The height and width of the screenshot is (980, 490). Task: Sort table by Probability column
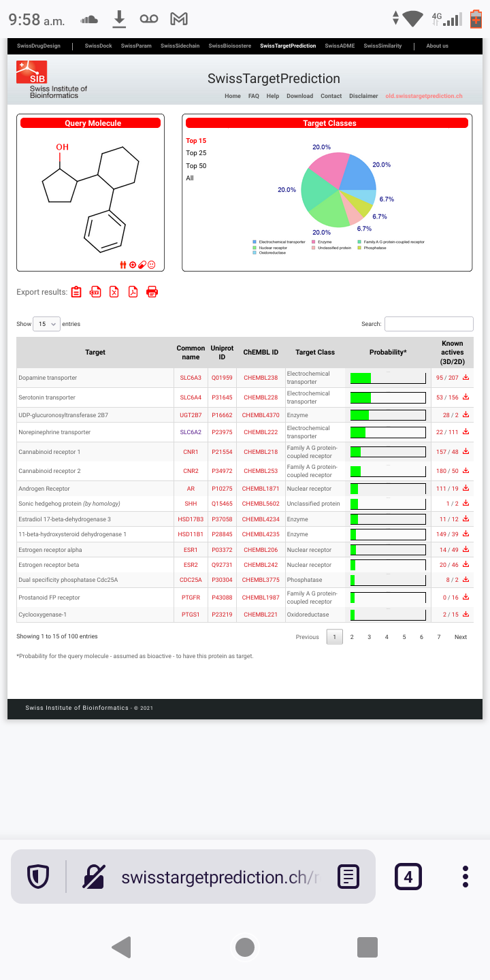388,353
